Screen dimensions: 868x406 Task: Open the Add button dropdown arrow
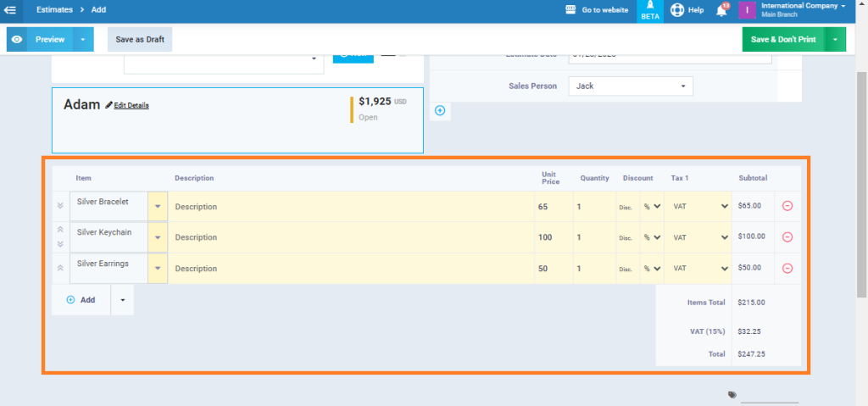(122, 300)
